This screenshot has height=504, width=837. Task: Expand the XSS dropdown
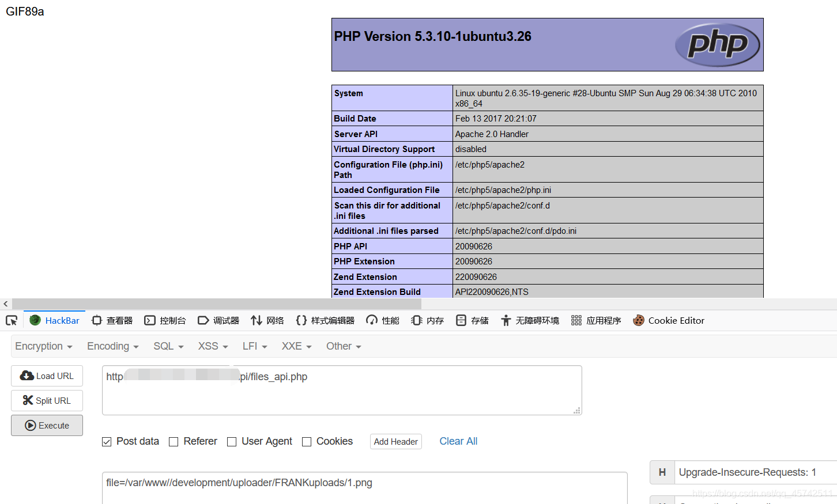coord(213,346)
